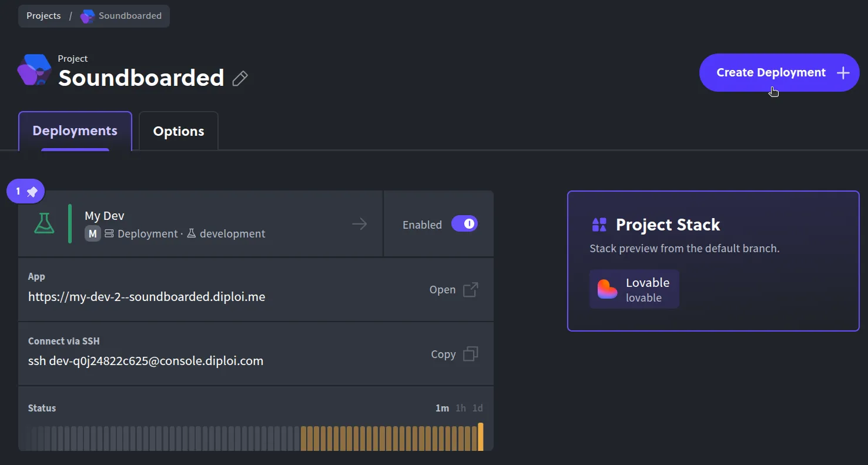The image size is (868, 465).
Task: Click the arrow to open My Dev deployment
Action: pyautogui.click(x=359, y=223)
